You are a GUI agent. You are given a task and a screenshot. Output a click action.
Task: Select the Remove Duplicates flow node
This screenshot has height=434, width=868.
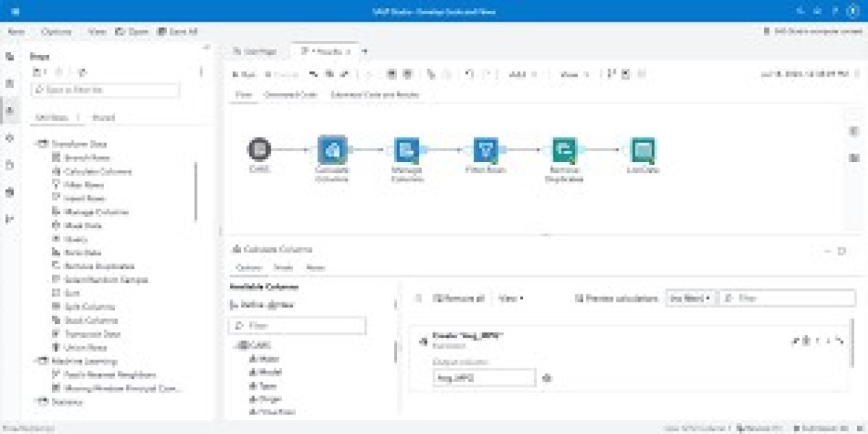click(x=564, y=150)
